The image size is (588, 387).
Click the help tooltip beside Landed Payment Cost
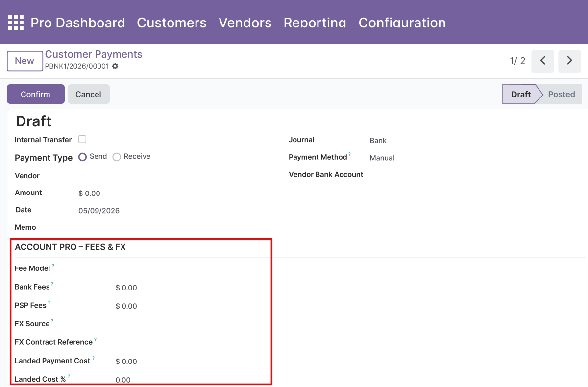coord(93,358)
